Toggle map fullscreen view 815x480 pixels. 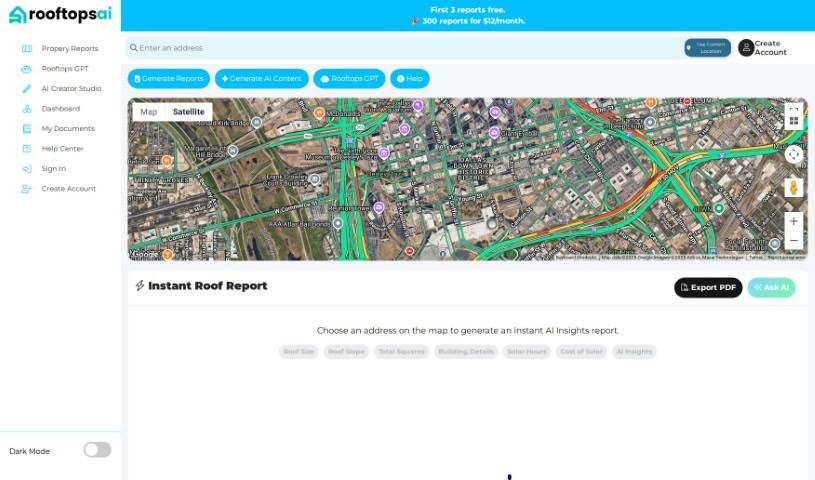(793, 110)
